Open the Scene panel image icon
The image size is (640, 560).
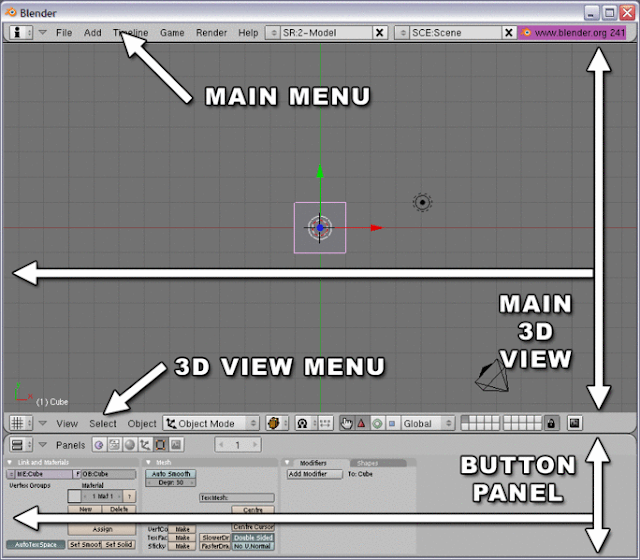[176, 445]
